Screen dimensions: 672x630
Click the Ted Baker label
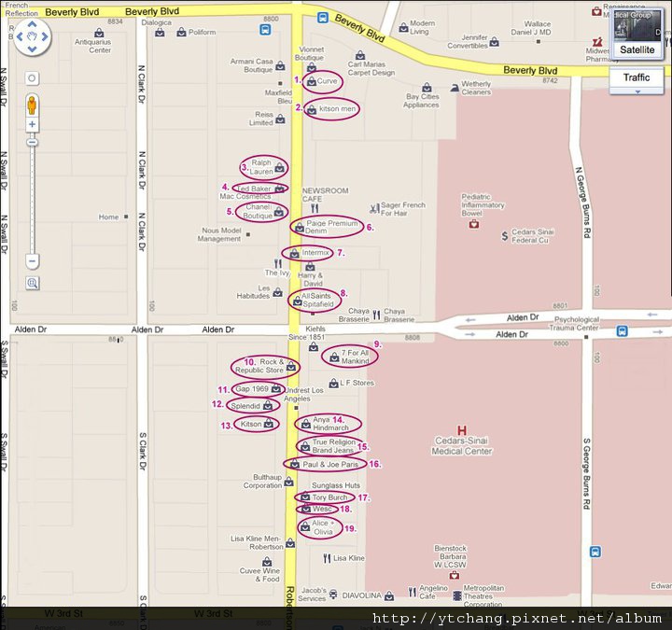[254, 189]
